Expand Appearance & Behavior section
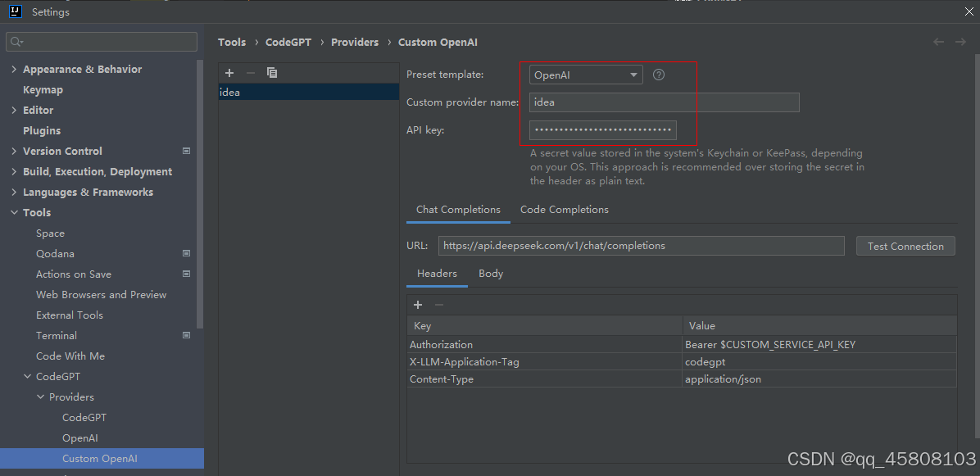 [x=14, y=70]
